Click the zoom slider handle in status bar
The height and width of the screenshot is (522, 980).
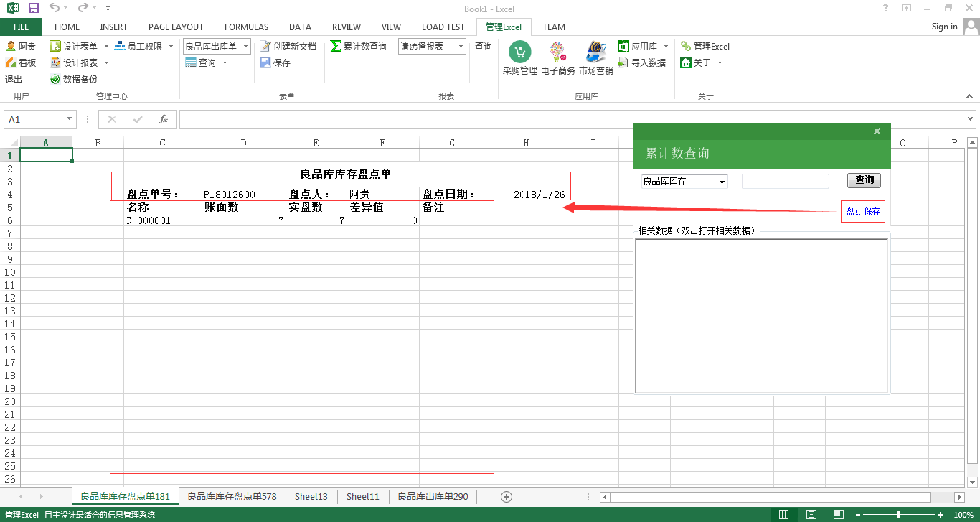pos(899,515)
